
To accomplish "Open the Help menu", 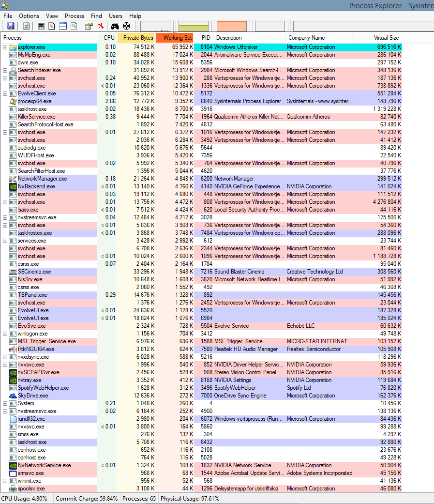I will [135, 16].
